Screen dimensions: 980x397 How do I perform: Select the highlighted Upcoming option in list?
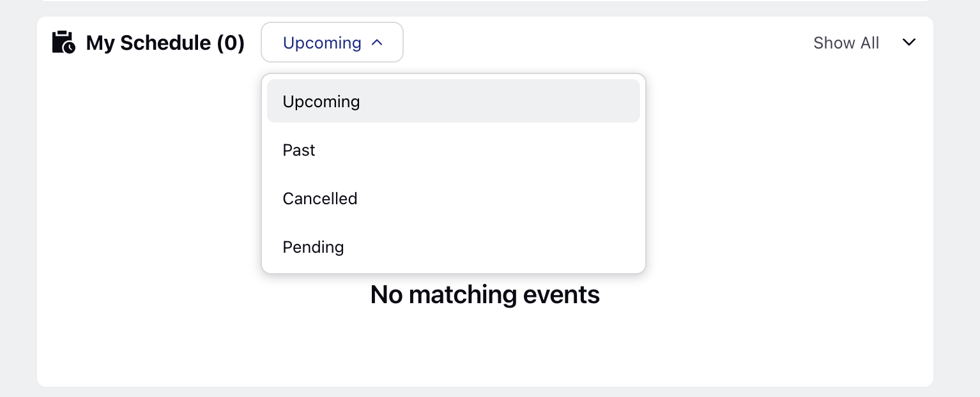point(454,101)
